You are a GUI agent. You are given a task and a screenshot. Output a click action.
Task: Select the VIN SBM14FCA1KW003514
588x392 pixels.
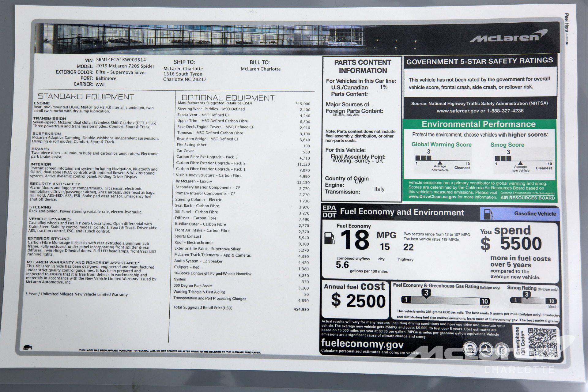[121, 60]
